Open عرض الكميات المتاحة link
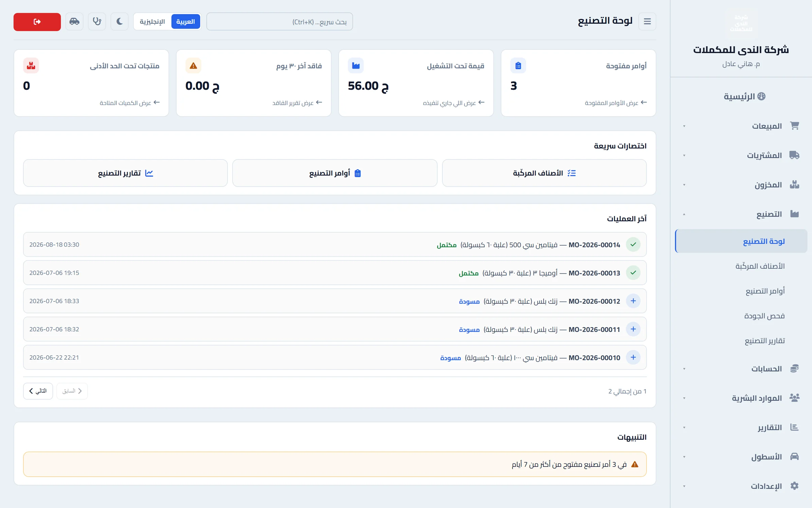This screenshot has height=508, width=812. point(130,103)
